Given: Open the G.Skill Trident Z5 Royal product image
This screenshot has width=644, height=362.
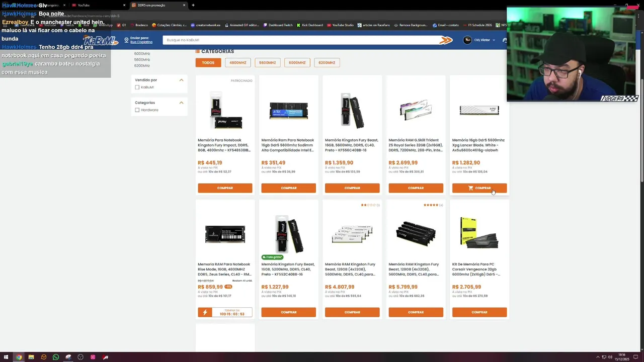Looking at the screenshot, I should click(x=416, y=111).
